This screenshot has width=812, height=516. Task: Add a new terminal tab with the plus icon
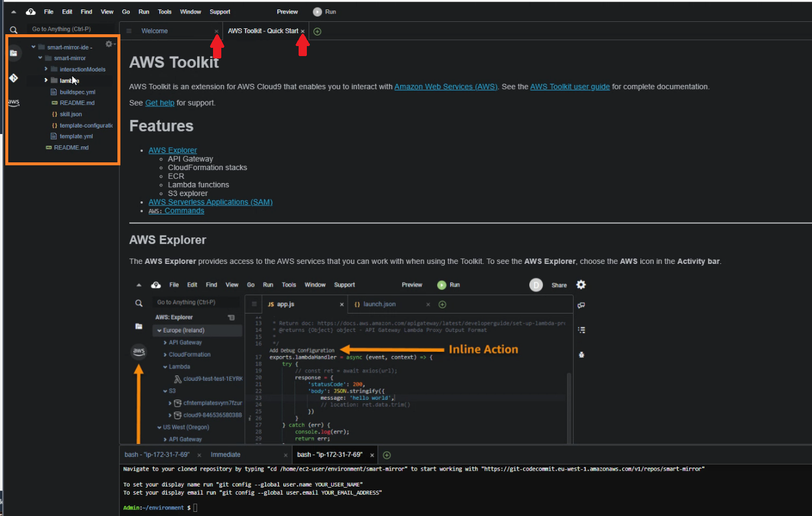[x=387, y=455]
